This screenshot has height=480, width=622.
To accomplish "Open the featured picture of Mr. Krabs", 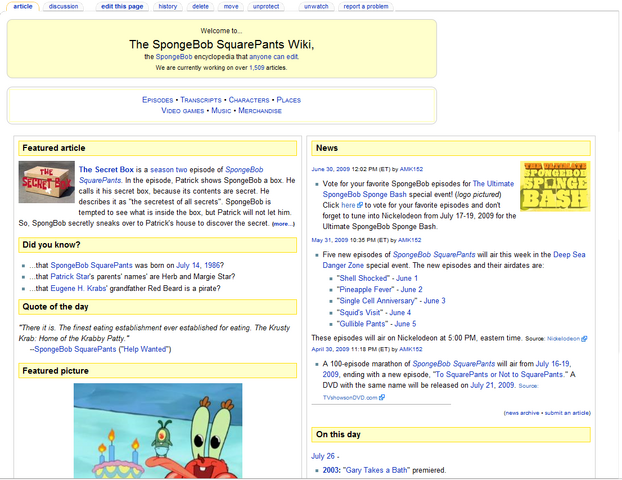I will (158, 430).
